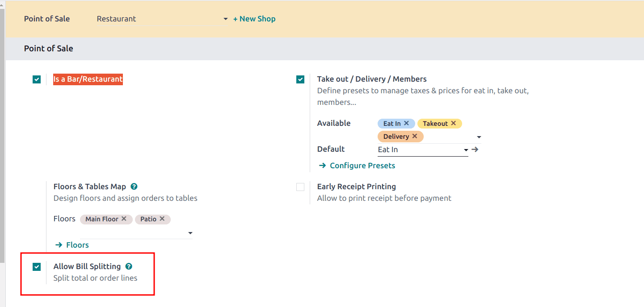Open the Default Eat In dropdown

pyautogui.click(x=423, y=150)
